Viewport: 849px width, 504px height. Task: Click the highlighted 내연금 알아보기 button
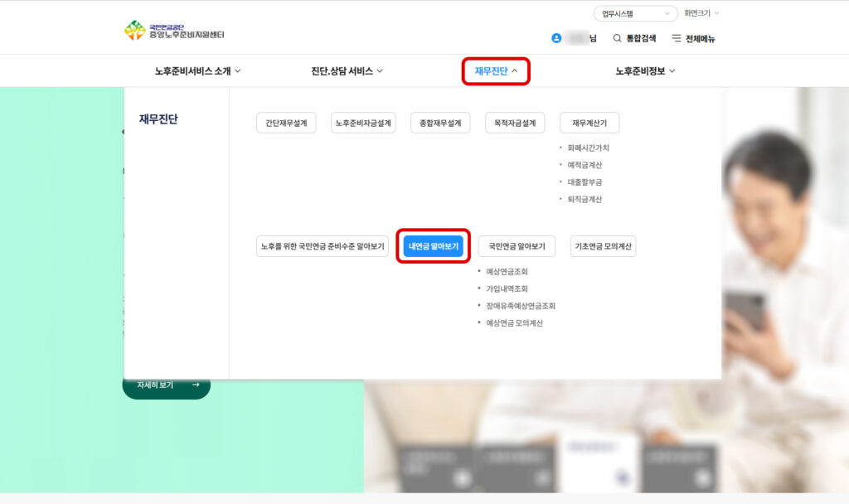click(434, 246)
